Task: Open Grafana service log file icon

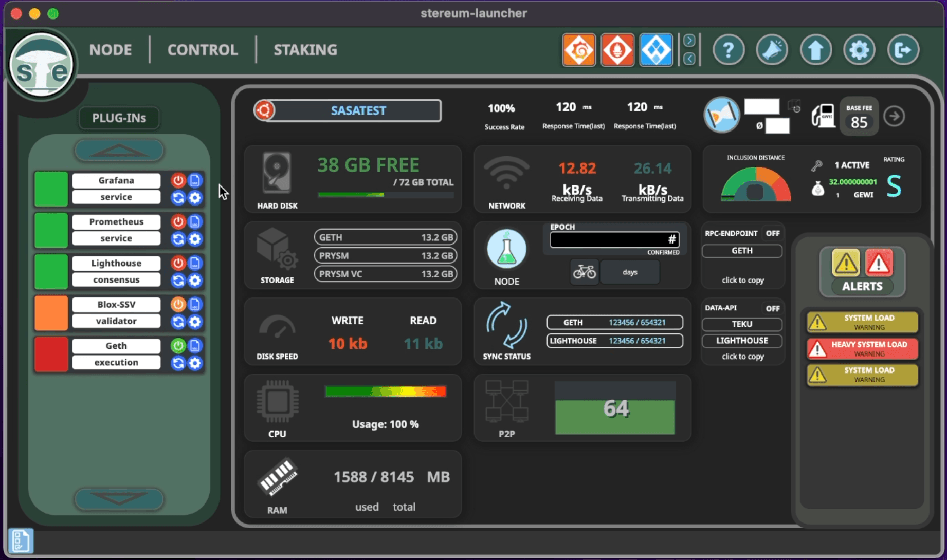Action: pyautogui.click(x=195, y=180)
